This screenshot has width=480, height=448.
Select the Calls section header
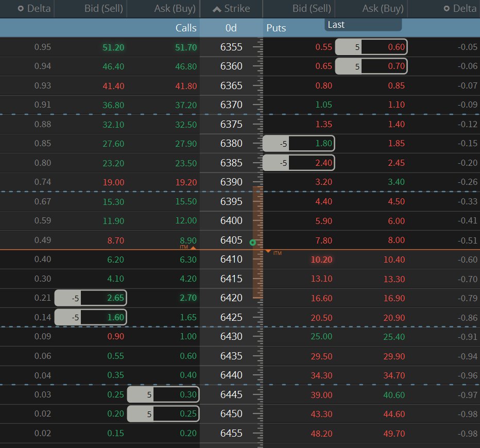tap(186, 28)
